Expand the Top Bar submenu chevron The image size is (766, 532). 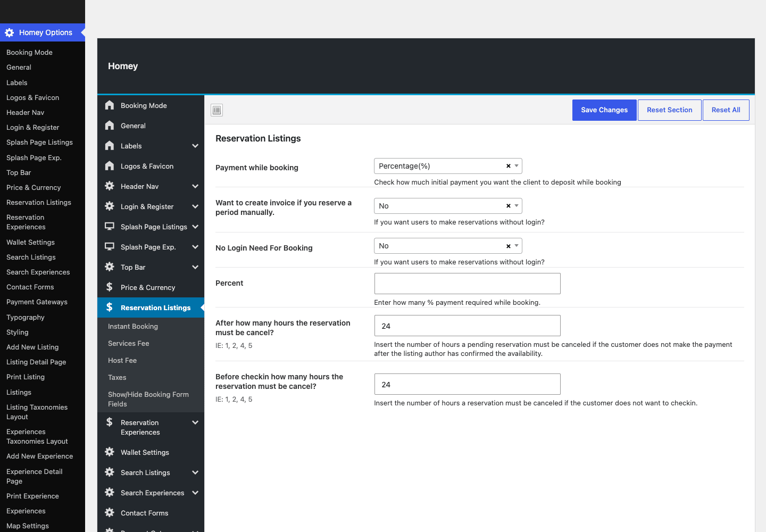(195, 267)
